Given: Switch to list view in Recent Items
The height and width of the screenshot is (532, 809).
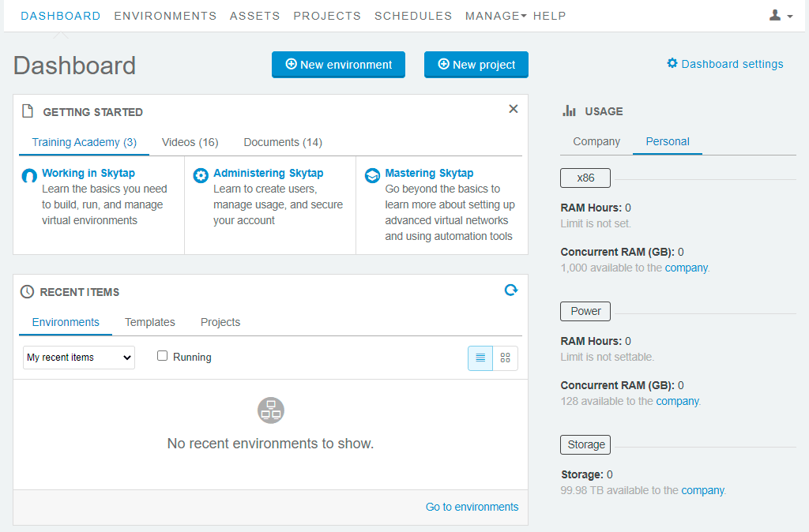Looking at the screenshot, I should [x=480, y=358].
